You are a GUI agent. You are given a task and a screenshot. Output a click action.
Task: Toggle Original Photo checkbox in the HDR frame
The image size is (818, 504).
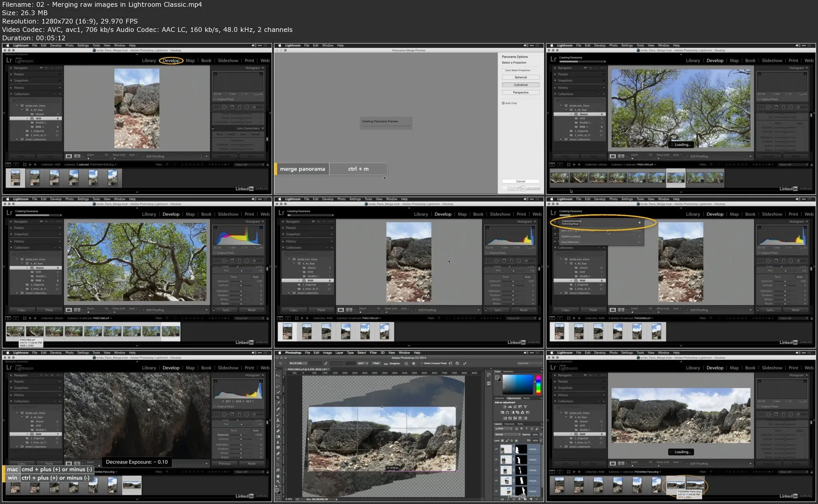coord(214,99)
